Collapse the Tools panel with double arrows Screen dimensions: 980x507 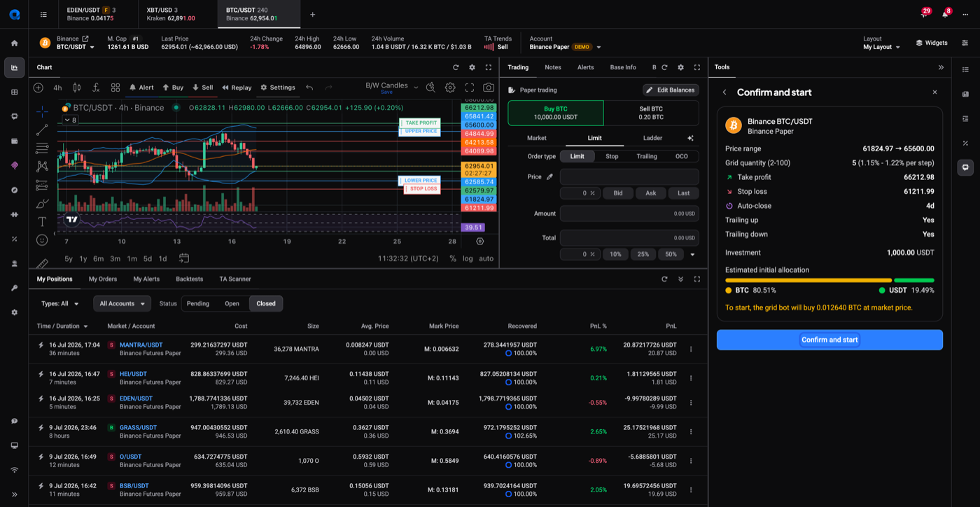tap(941, 67)
